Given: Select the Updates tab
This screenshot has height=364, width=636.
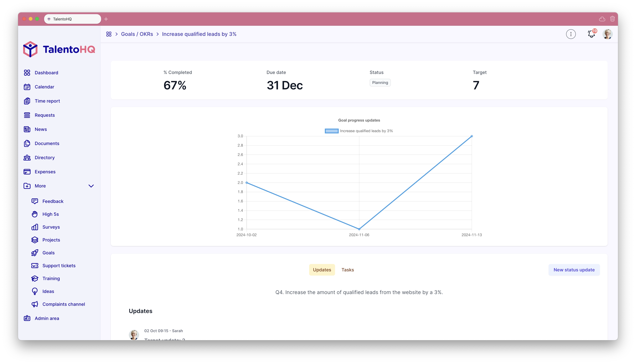Looking at the screenshot, I should (x=322, y=269).
